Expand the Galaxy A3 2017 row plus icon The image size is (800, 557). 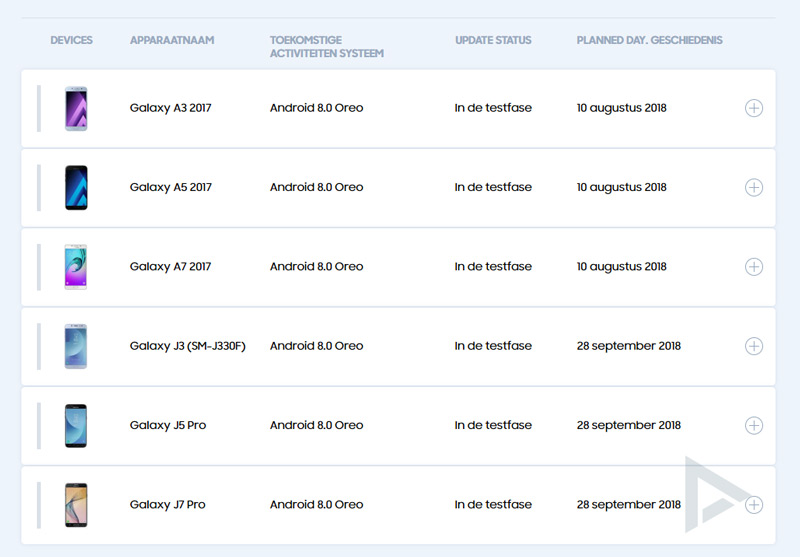pyautogui.click(x=754, y=108)
